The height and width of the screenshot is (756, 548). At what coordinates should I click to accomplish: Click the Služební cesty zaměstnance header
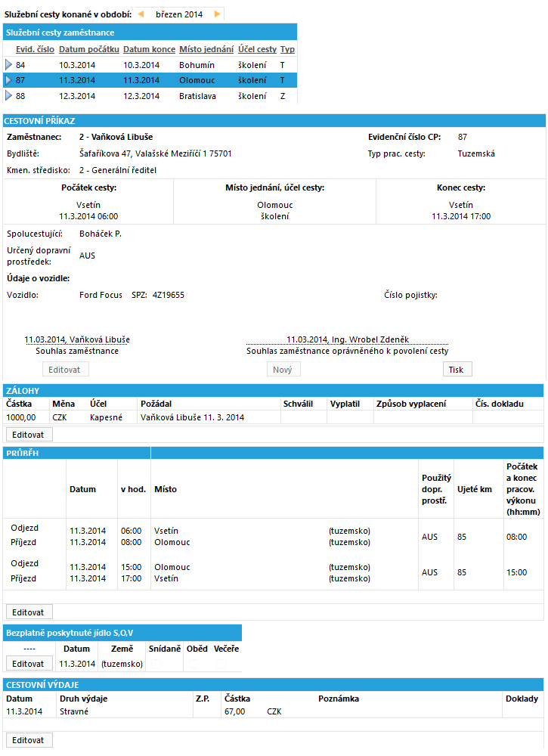click(x=150, y=33)
